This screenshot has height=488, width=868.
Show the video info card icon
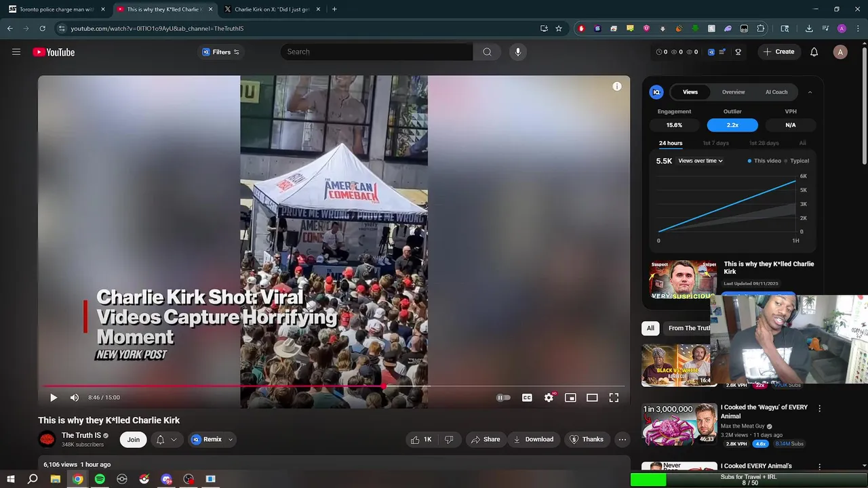pyautogui.click(x=617, y=86)
